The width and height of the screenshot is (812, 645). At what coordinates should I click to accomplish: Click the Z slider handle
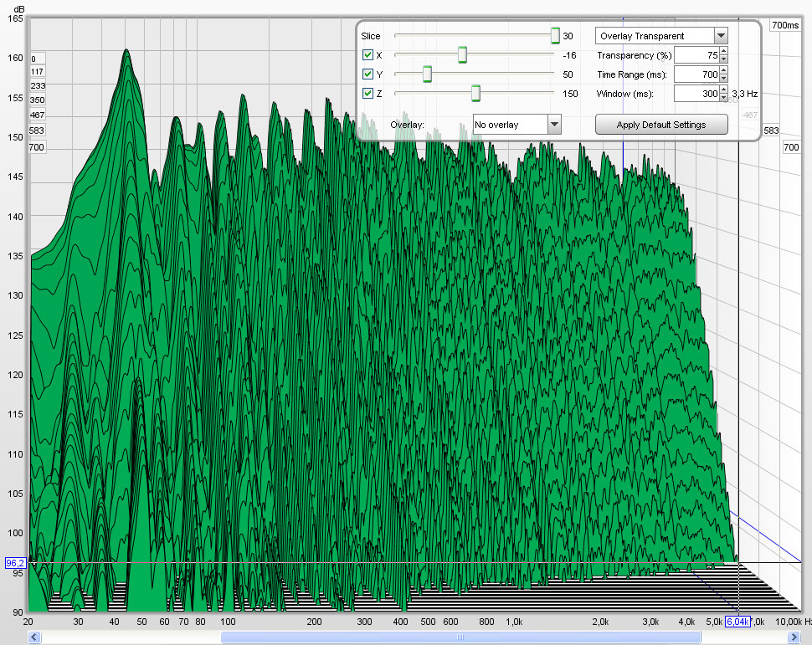coord(476,93)
